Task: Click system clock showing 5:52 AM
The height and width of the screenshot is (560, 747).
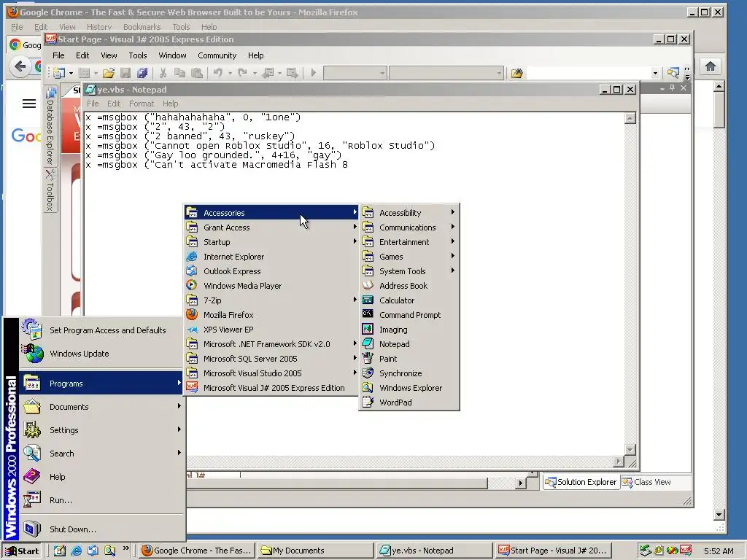Action: click(x=719, y=551)
